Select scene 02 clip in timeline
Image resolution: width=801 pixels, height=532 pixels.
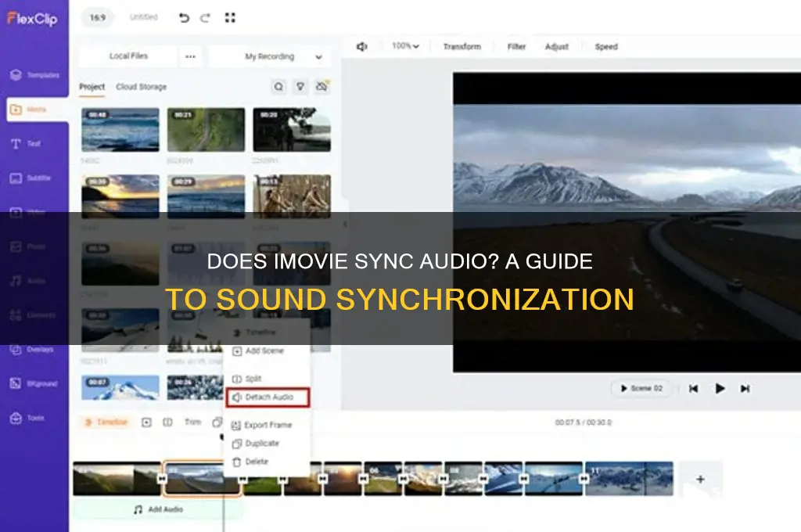202,479
